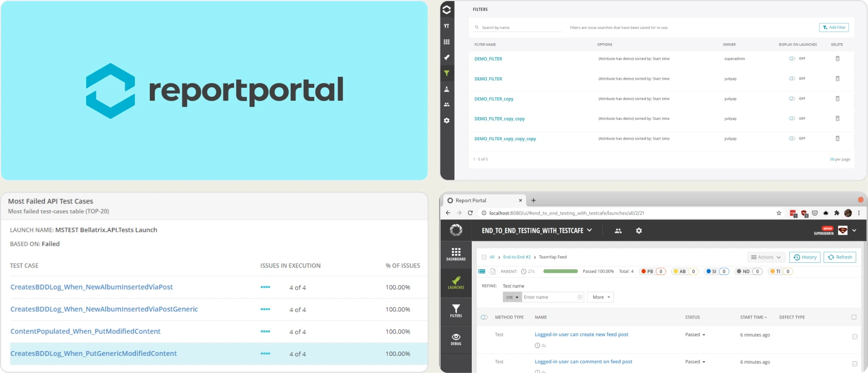Open DASHBOARD in the browser window sidebar

click(456, 254)
